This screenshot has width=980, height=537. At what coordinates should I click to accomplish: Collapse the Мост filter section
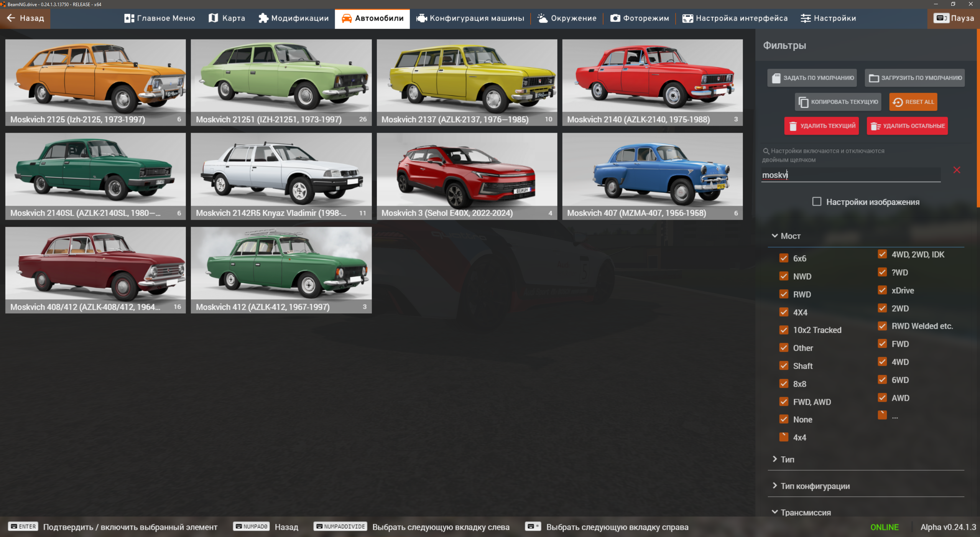(866, 236)
